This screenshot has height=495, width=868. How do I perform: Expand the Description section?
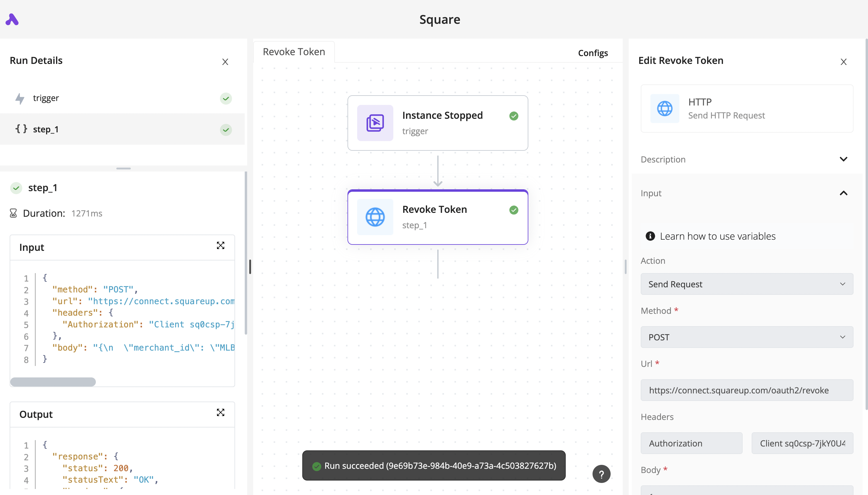point(844,159)
